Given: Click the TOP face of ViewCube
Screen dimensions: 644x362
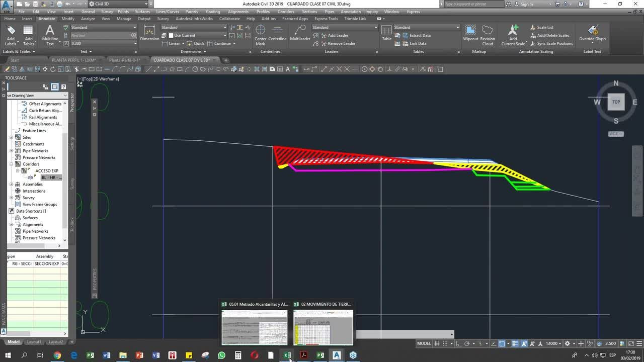Looking at the screenshot, I should (616, 102).
